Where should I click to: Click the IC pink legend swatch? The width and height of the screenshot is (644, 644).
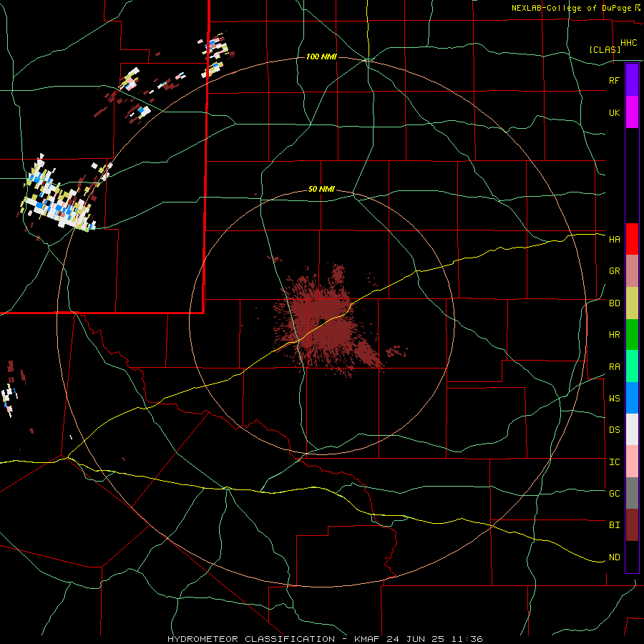click(632, 462)
